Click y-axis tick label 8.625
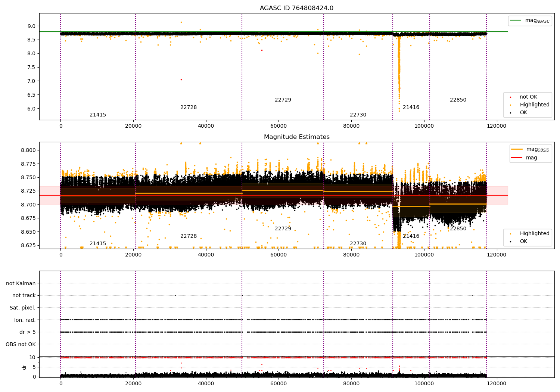Viewport: 560px width, 392px height. coord(28,245)
